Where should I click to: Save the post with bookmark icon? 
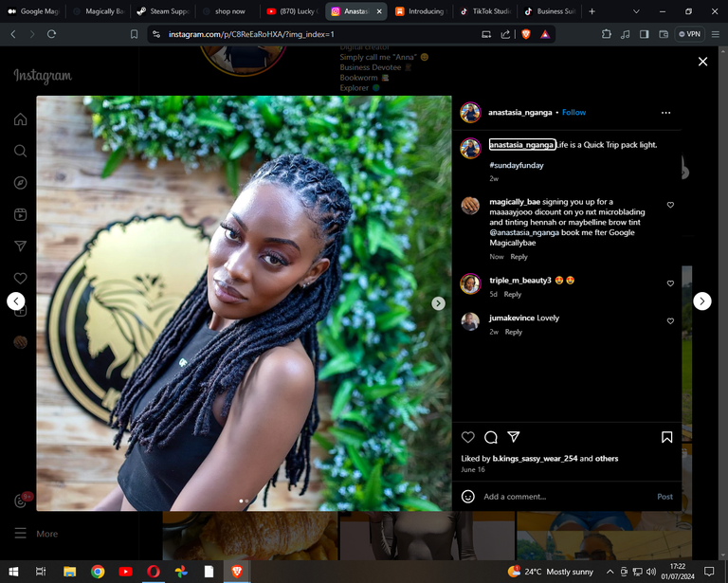(x=666, y=437)
